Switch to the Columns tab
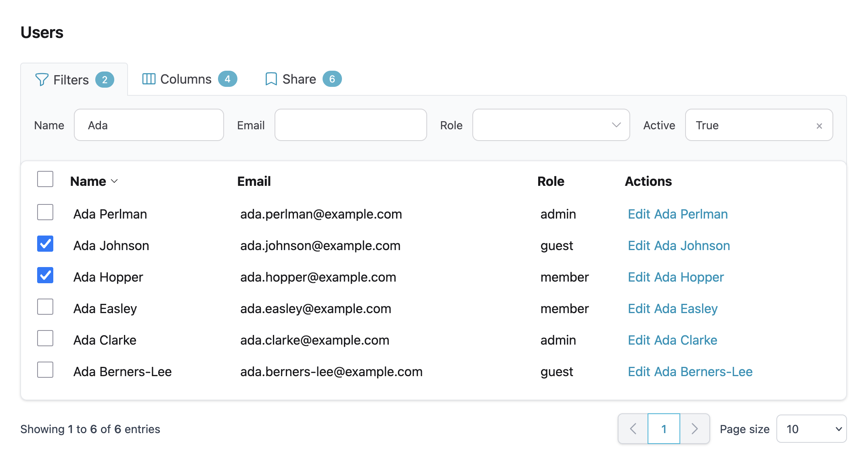 189,79
